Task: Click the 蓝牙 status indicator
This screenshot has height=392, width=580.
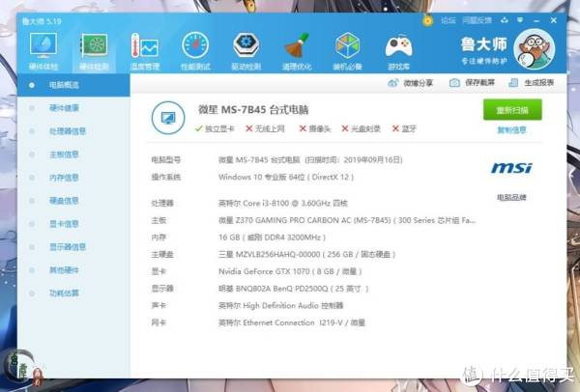Action: [x=404, y=128]
